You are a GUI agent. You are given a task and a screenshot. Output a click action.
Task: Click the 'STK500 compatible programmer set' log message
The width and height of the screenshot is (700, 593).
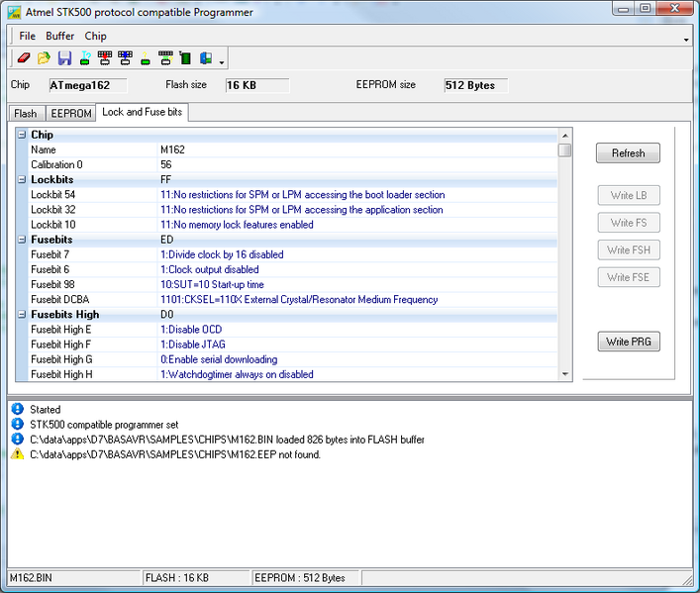click(104, 425)
